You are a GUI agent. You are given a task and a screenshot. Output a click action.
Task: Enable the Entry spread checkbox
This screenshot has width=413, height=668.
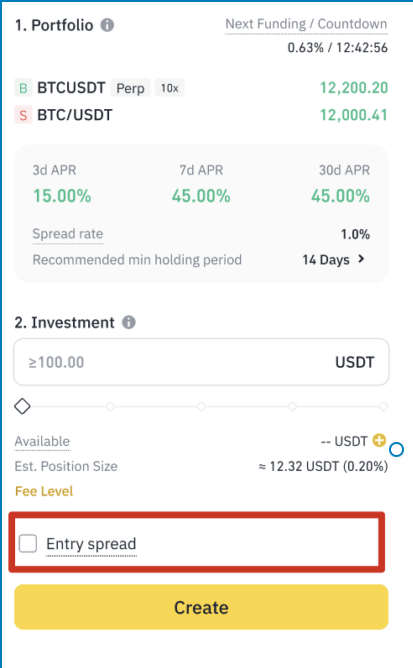tap(28, 544)
